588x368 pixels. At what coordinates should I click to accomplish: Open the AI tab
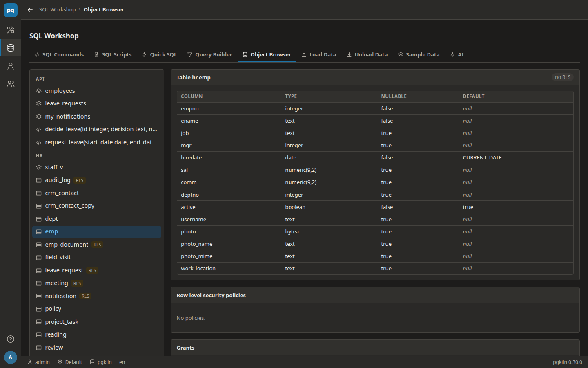[x=457, y=55]
